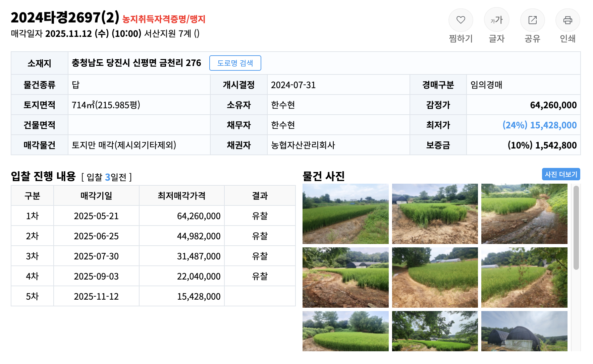Click minimum price (24%) 15,428,000

click(x=540, y=125)
